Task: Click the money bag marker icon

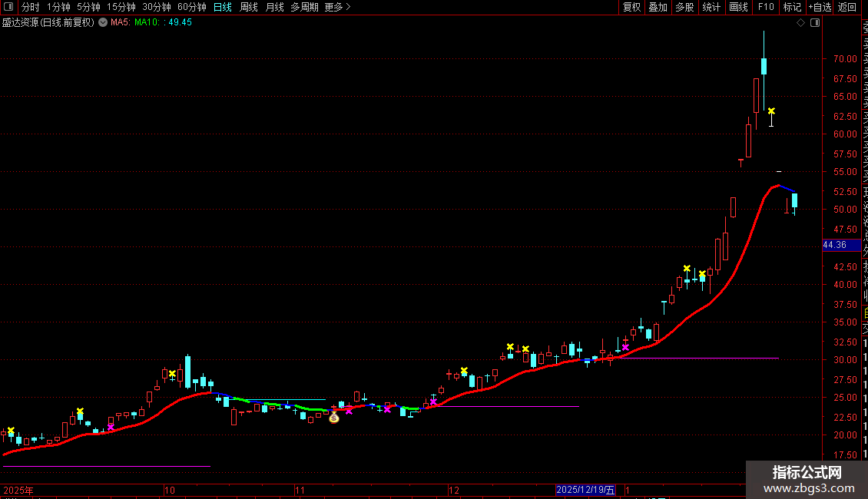Action: [334, 418]
